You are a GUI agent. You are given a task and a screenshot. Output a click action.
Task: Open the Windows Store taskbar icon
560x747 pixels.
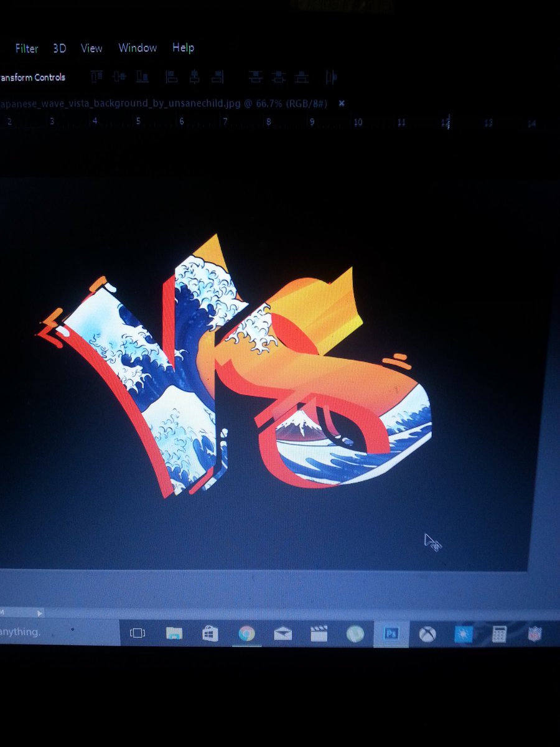(210, 634)
